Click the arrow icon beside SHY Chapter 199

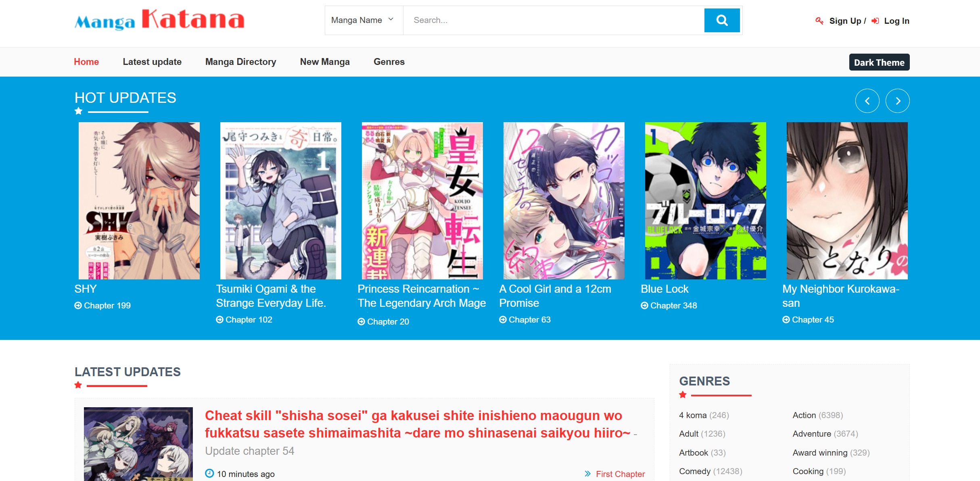[x=78, y=306]
